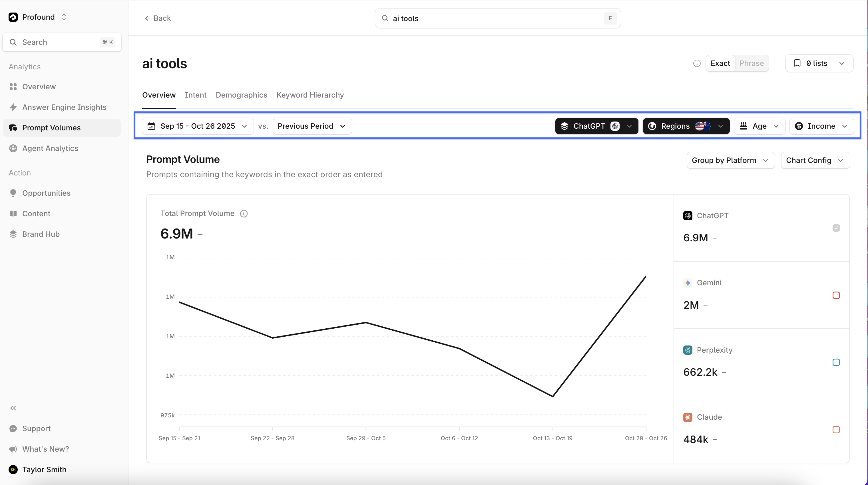Screen dimensions: 868x485
Task: Click the sidebar Search field
Action: click(x=62, y=42)
